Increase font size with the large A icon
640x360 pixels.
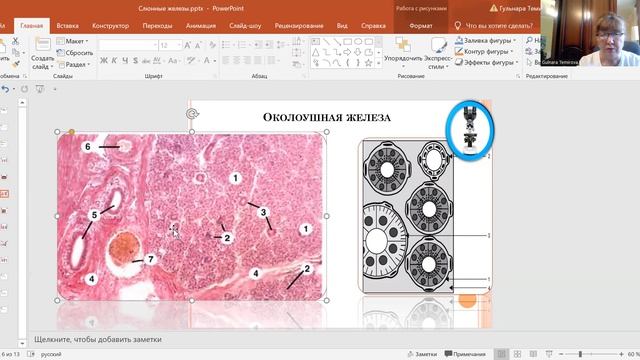[x=188, y=45]
